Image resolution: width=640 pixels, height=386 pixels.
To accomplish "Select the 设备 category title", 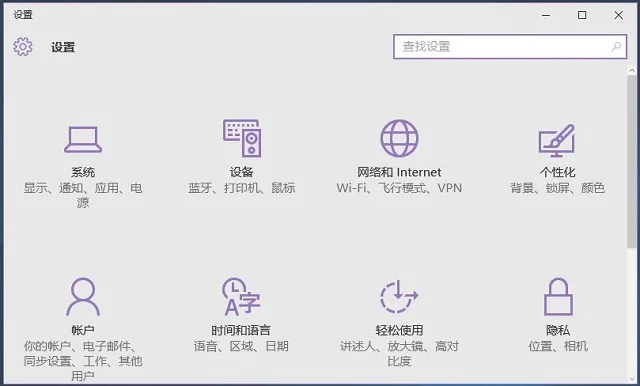I will click(242, 172).
